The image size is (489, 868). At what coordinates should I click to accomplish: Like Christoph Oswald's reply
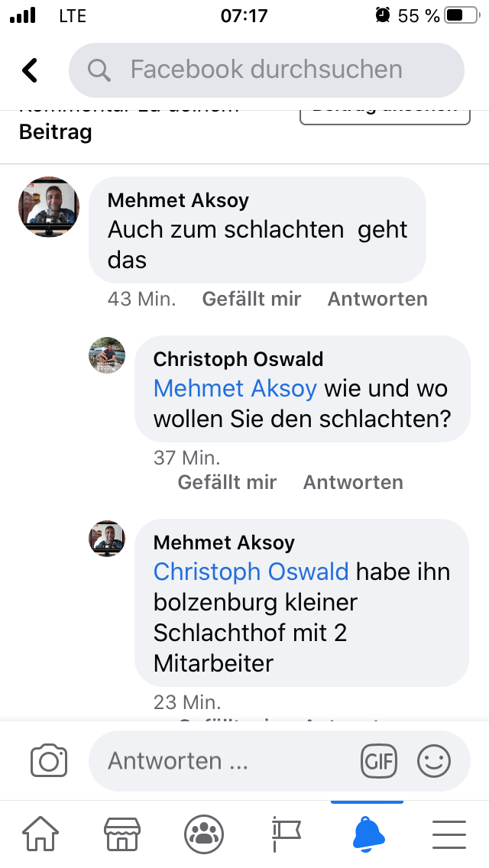tap(227, 482)
